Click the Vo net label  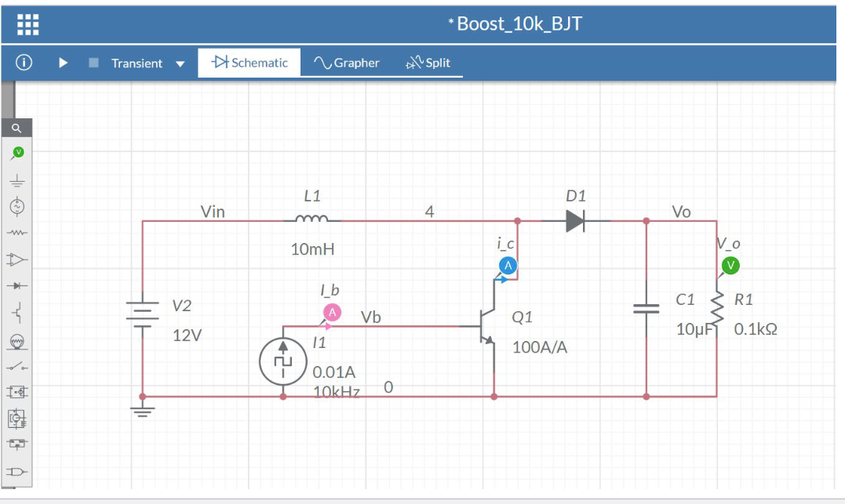pos(681,212)
